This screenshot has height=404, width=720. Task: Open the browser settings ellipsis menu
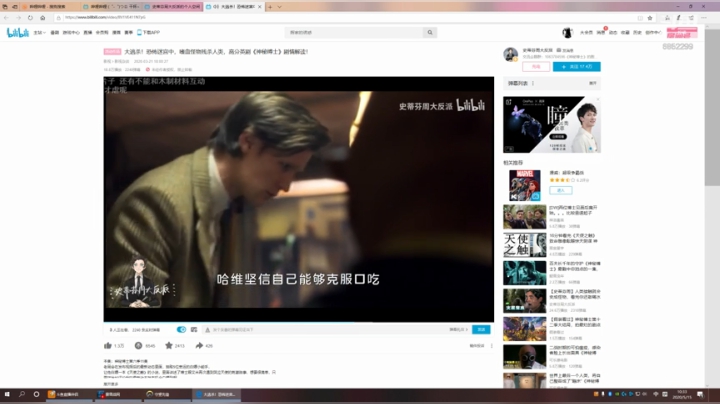(x=704, y=18)
